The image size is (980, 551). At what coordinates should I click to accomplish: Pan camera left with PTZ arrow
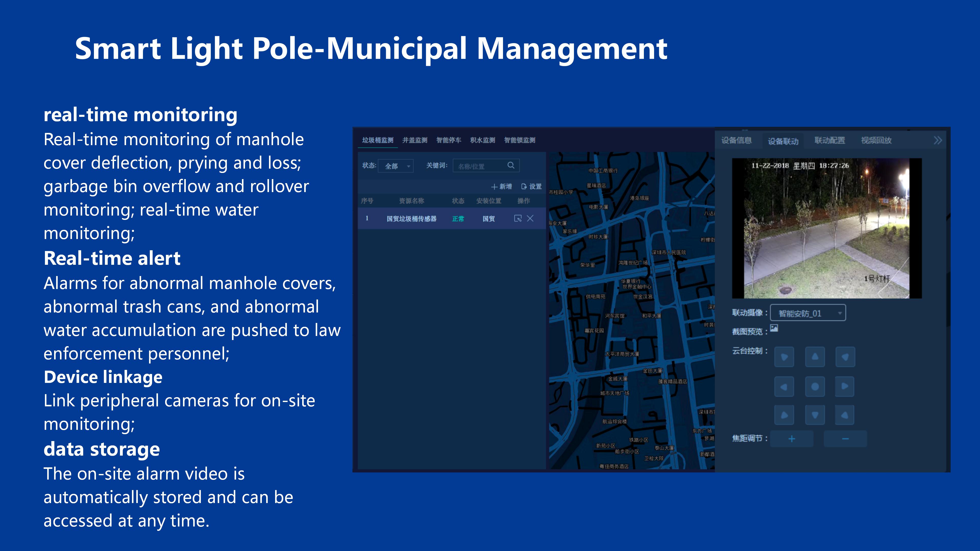(784, 386)
